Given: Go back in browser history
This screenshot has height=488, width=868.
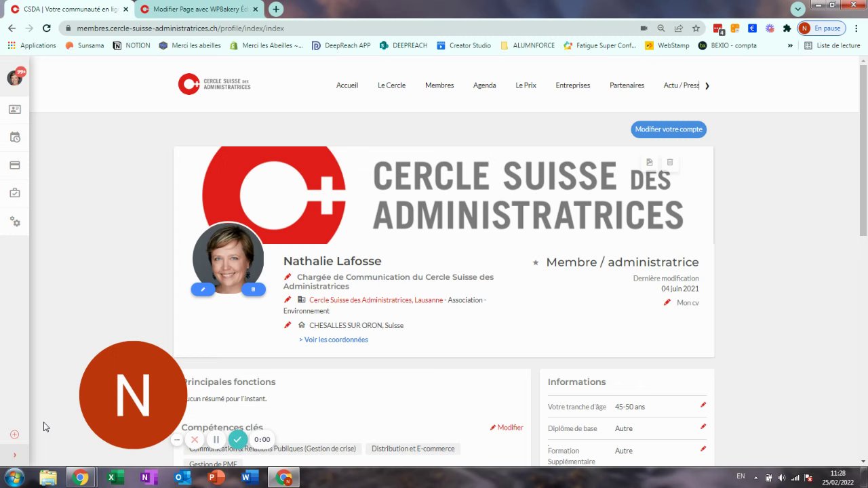Looking at the screenshot, I should [x=12, y=28].
